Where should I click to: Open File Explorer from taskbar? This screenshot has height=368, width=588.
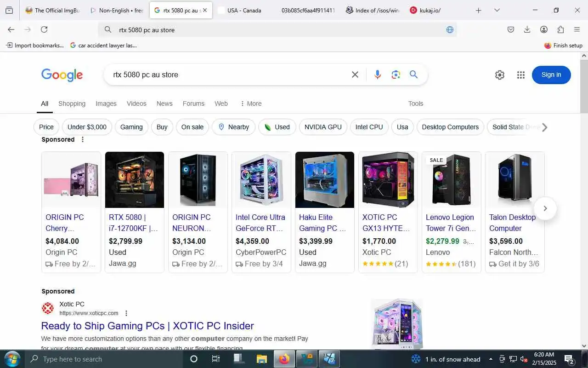tap(262, 359)
